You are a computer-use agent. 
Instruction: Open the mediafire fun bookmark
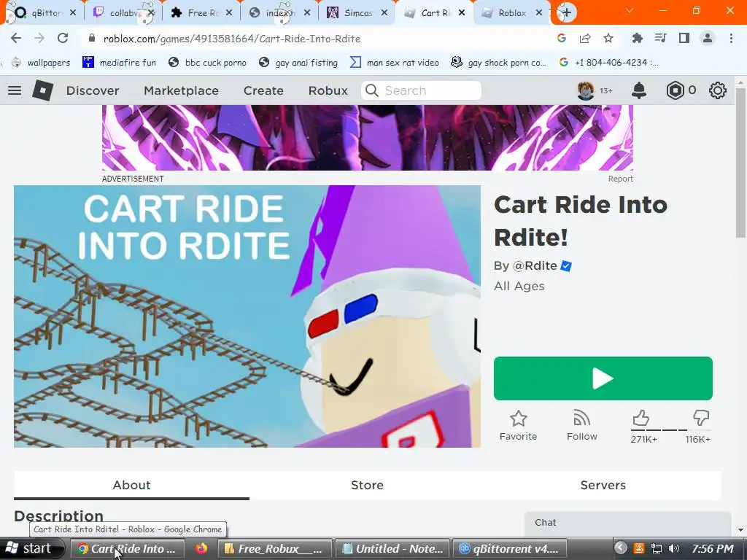[x=119, y=63]
